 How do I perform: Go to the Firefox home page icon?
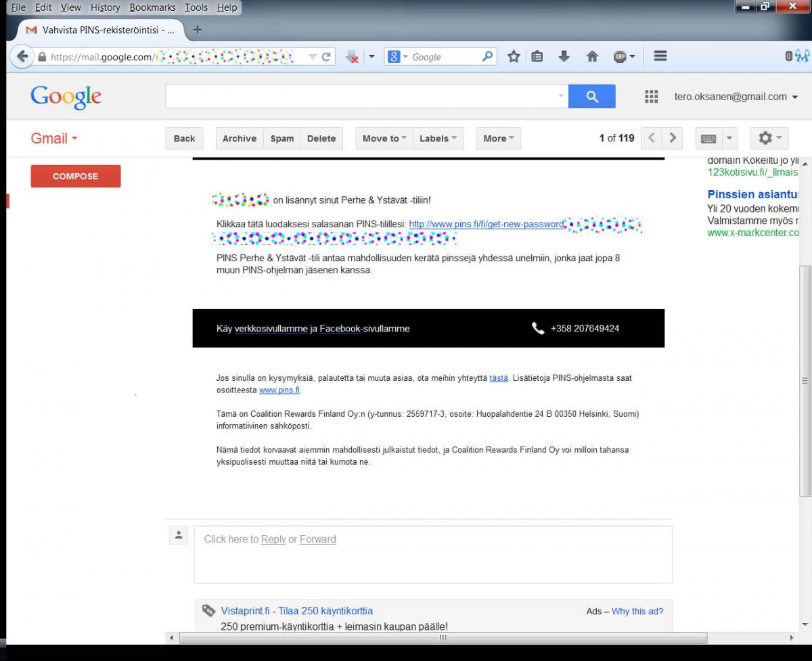tap(592, 57)
